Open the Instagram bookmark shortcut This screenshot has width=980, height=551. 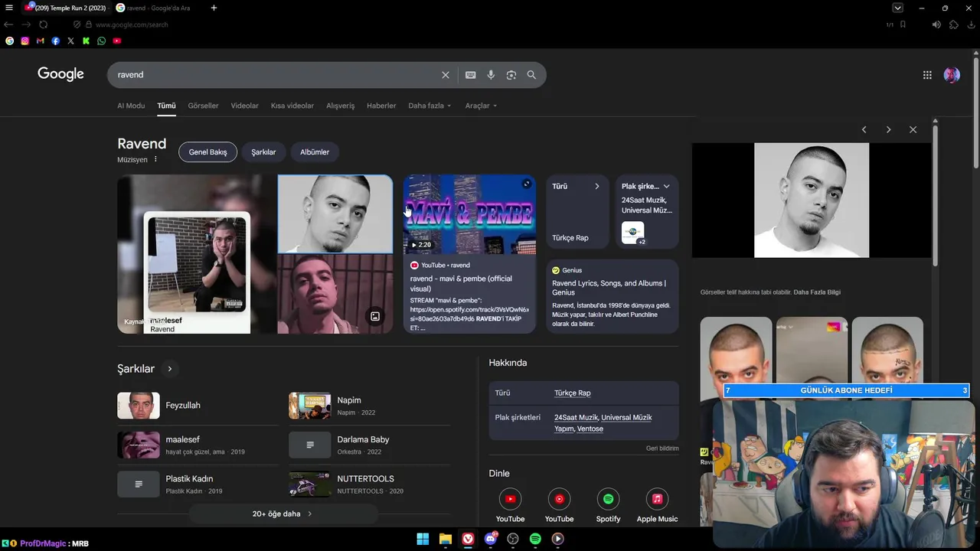click(24, 41)
